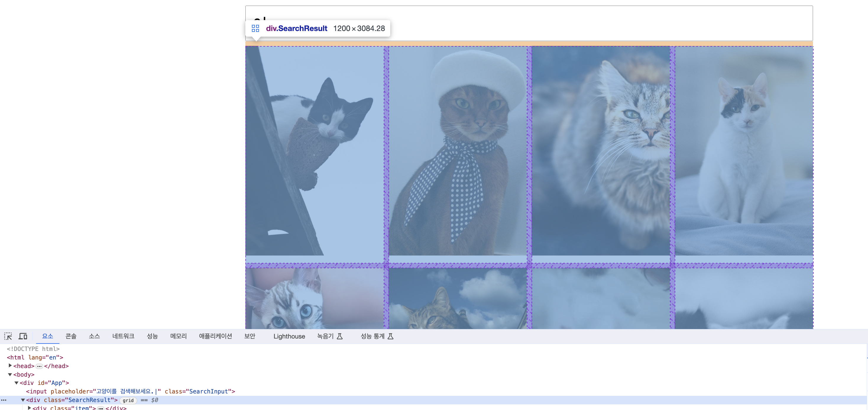
Task: Collapse the div id App node
Action: pos(16,383)
